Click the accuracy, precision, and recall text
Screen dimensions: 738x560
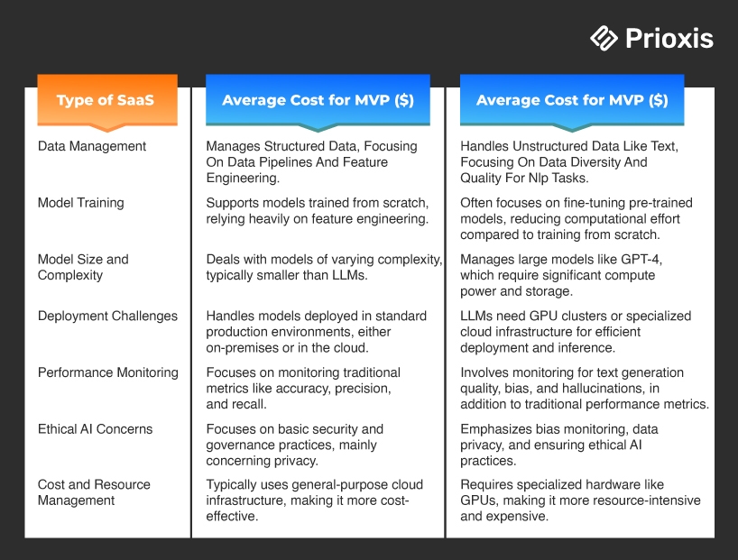[x=303, y=389]
